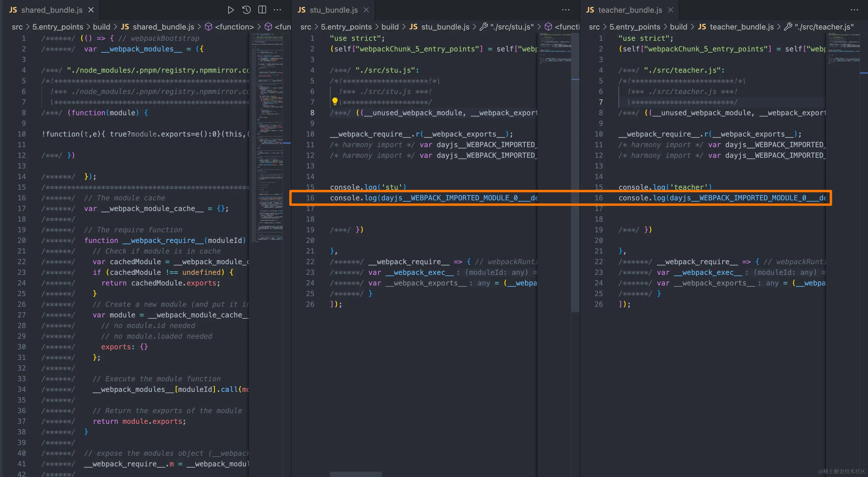Close the stu_bundle.js tab
The image size is (868, 477).
366,10
